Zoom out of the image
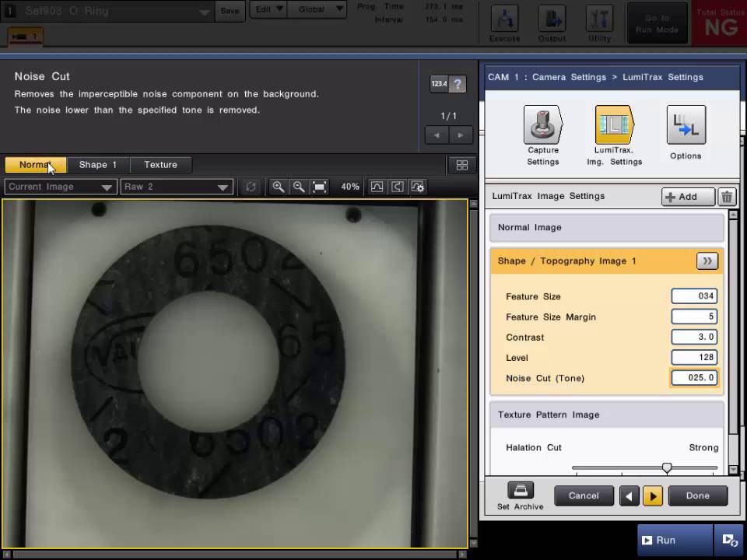This screenshot has width=747, height=560. pos(299,187)
